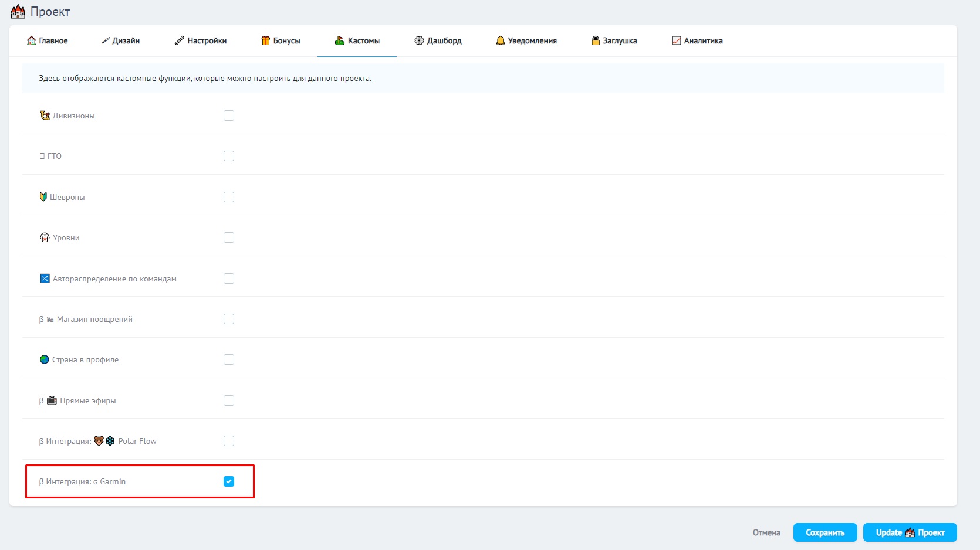Click the gift icon on Бонусы tab
This screenshot has height=550, width=980.
(x=266, y=40)
